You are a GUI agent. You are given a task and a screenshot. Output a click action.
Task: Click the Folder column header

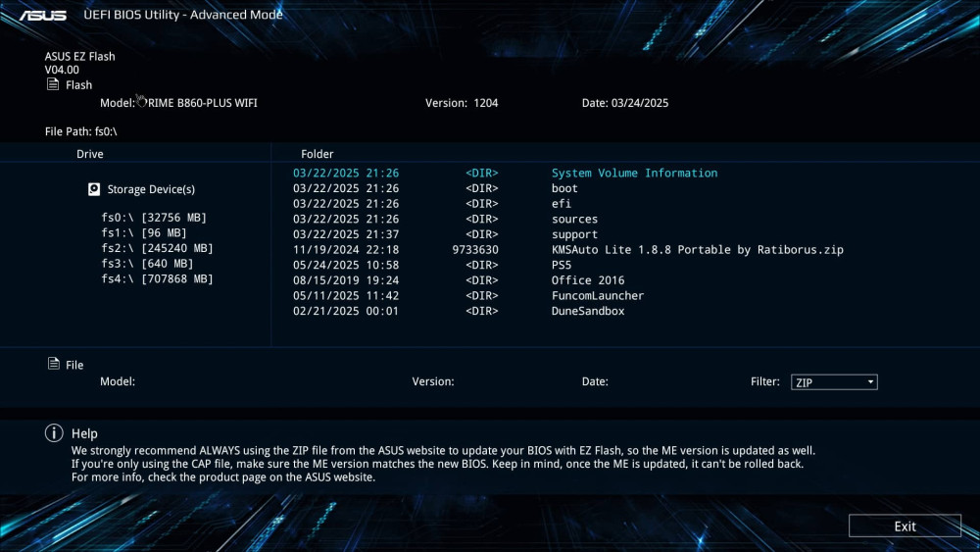point(317,154)
